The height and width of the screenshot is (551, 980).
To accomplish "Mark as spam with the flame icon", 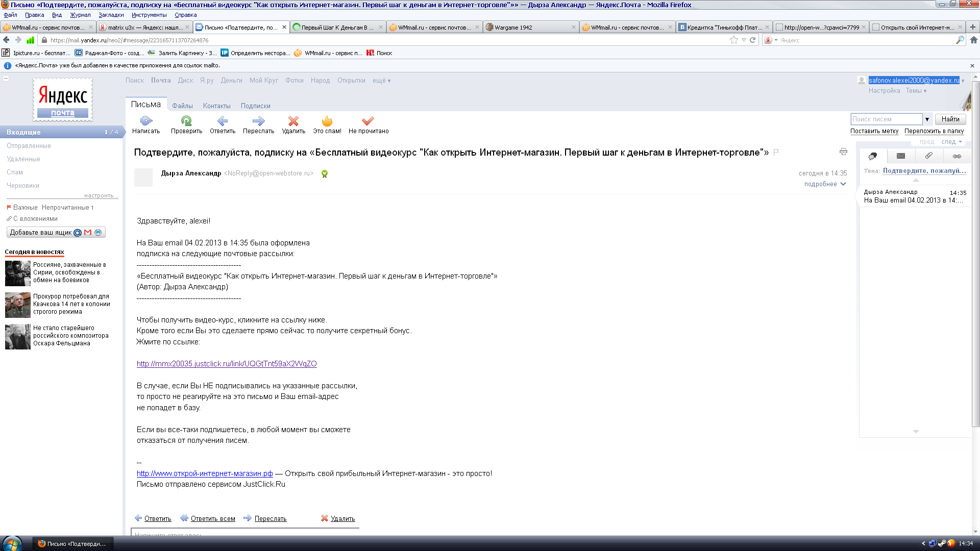I will (x=327, y=121).
